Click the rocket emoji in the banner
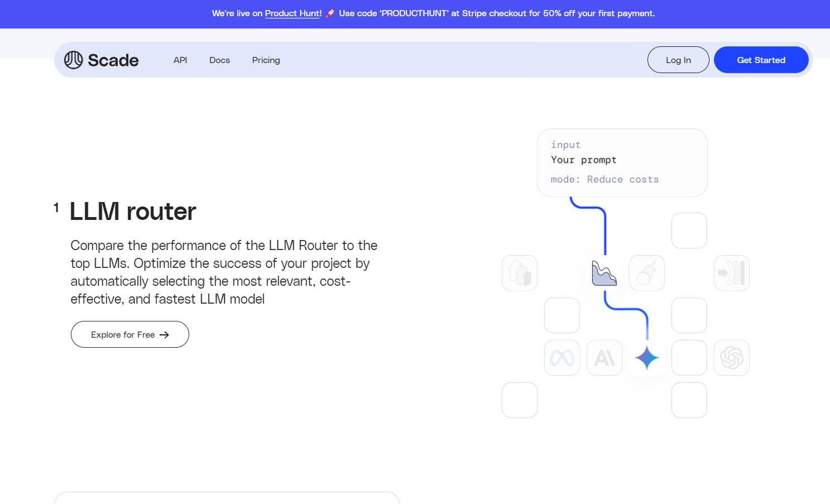Screen dimensions: 830x504 tap(330, 13)
